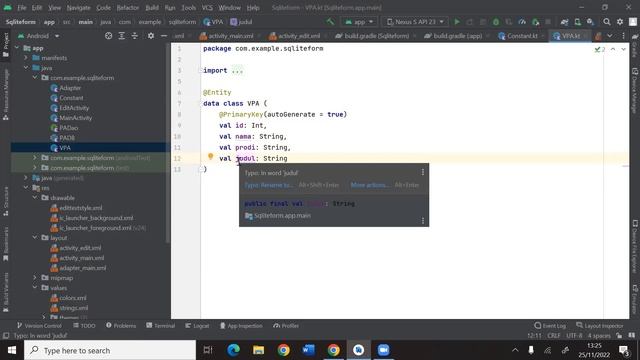Open Logcat tool window
The width and height of the screenshot is (640, 360).
coord(197,325)
